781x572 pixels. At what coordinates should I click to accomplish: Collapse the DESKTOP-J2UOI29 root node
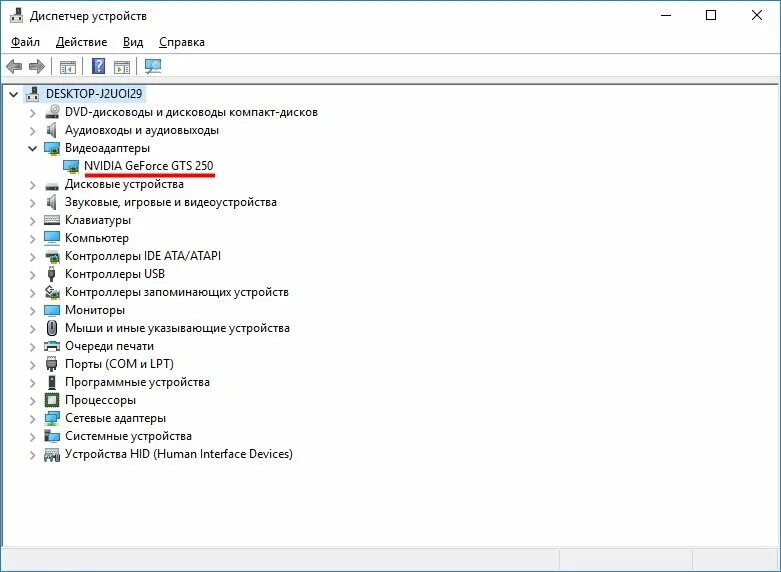click(x=13, y=94)
